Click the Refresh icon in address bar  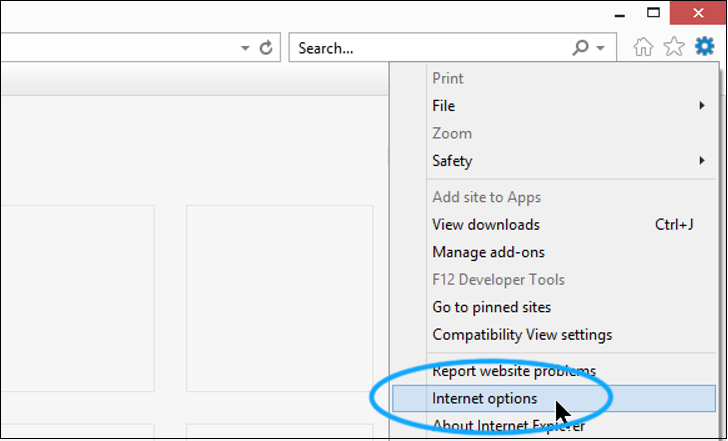pos(266,47)
